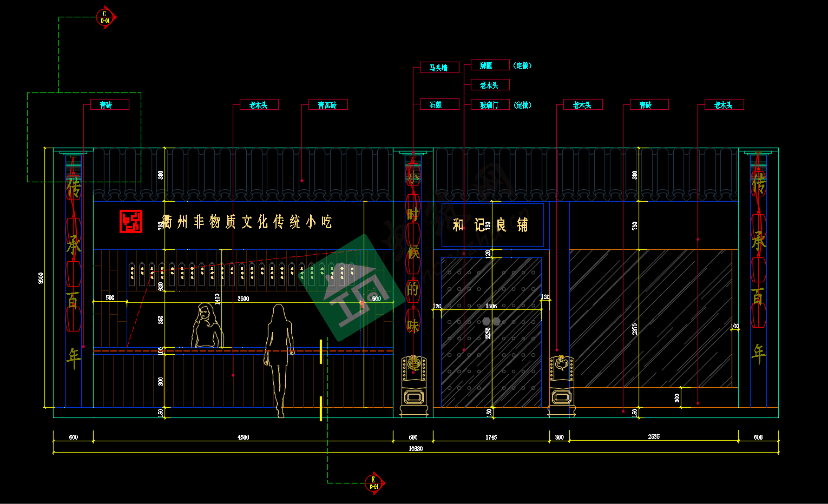Click the section marker C at top left
The image size is (828, 504).
(105, 17)
